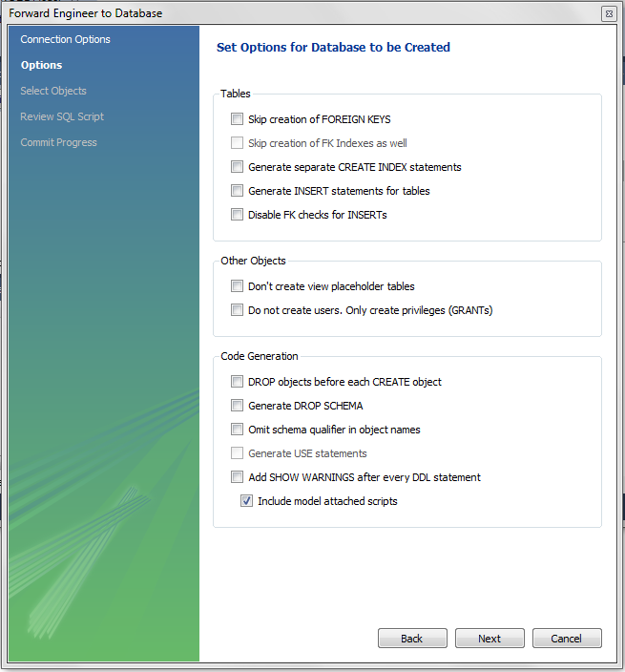The width and height of the screenshot is (625, 672).
Task: Enable Add SHOW WARNINGS after every DDL statement
Action: (238, 477)
